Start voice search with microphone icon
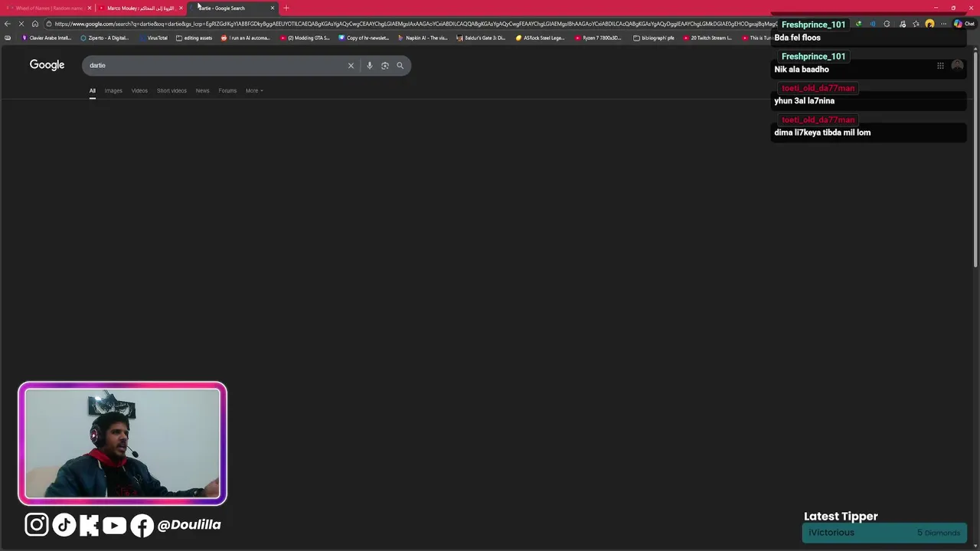 370,65
